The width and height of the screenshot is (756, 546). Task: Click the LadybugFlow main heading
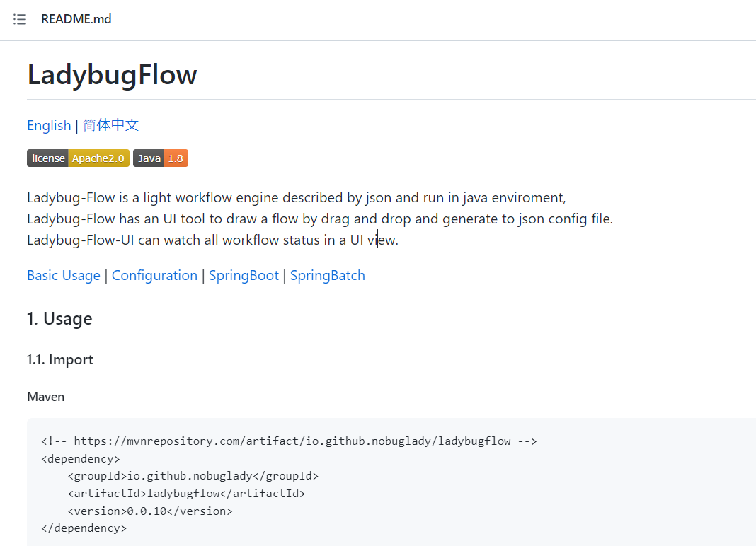[x=112, y=75]
